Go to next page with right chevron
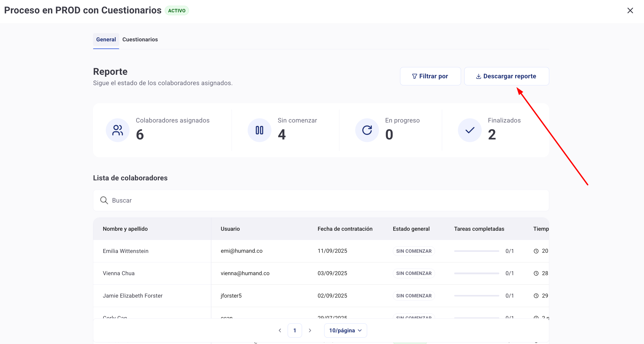 (x=310, y=330)
